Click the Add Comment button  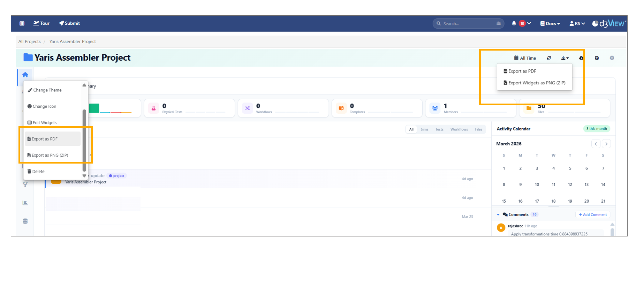point(592,214)
